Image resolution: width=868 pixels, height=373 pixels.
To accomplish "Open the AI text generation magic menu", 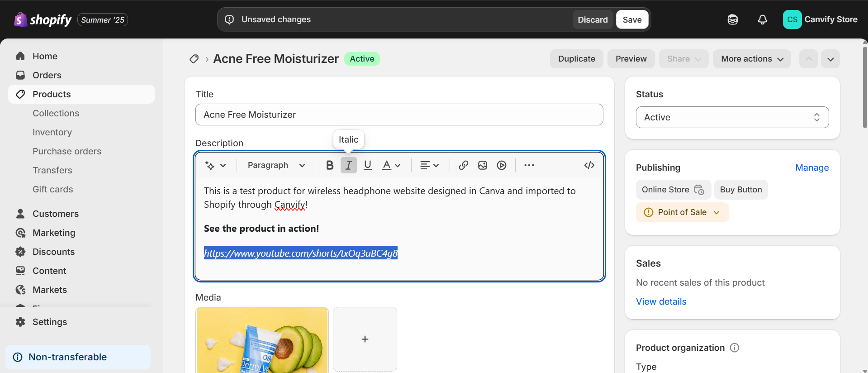I will coord(215,165).
